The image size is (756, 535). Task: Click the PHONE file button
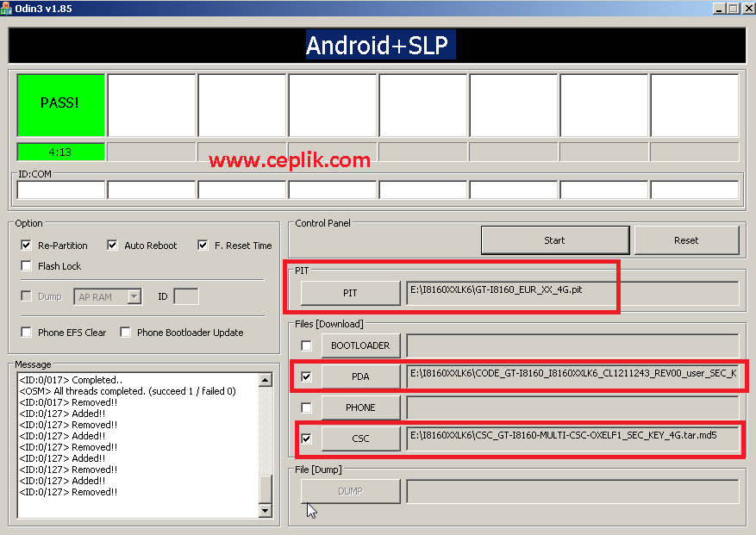point(360,407)
